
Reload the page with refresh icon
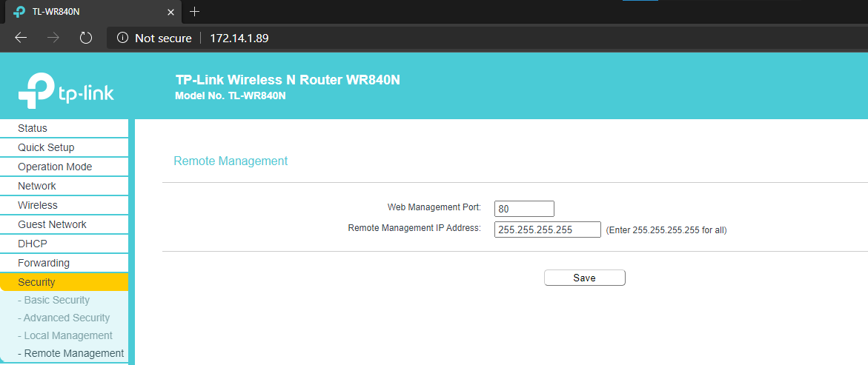86,38
